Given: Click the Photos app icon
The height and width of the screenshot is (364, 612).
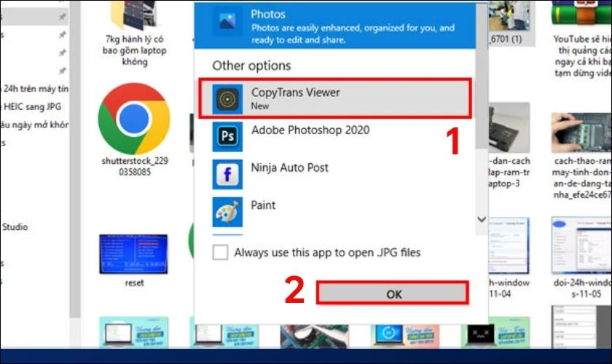Looking at the screenshot, I should tap(227, 21).
